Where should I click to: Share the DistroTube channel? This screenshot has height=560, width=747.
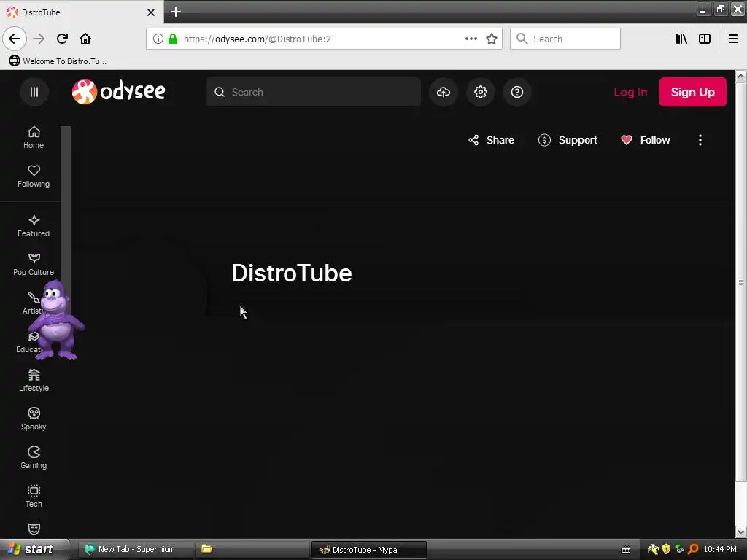(491, 140)
